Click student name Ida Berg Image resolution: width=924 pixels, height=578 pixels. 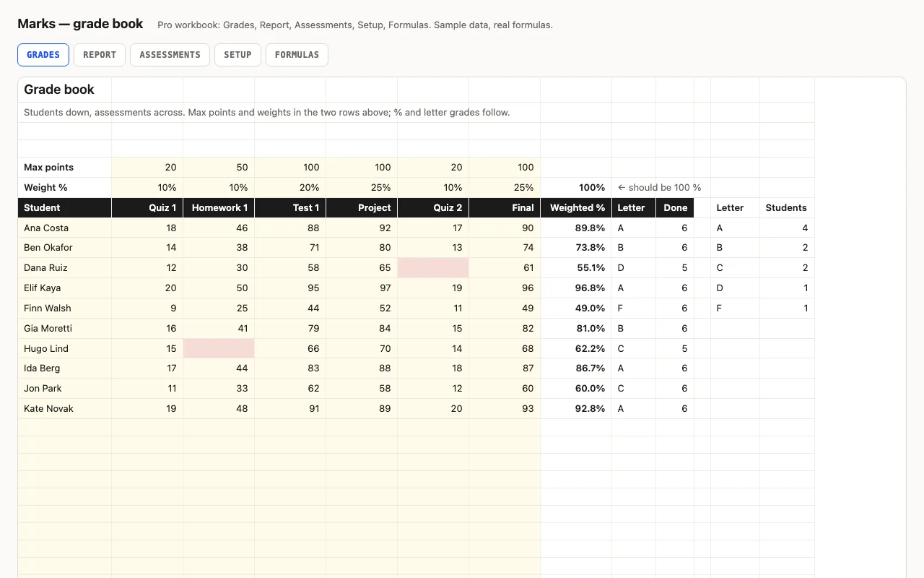pyautogui.click(x=65, y=368)
